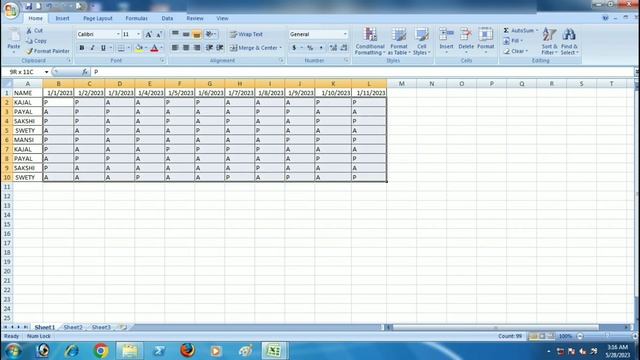
Task: Click the Grow Font icon
Action: (149, 34)
